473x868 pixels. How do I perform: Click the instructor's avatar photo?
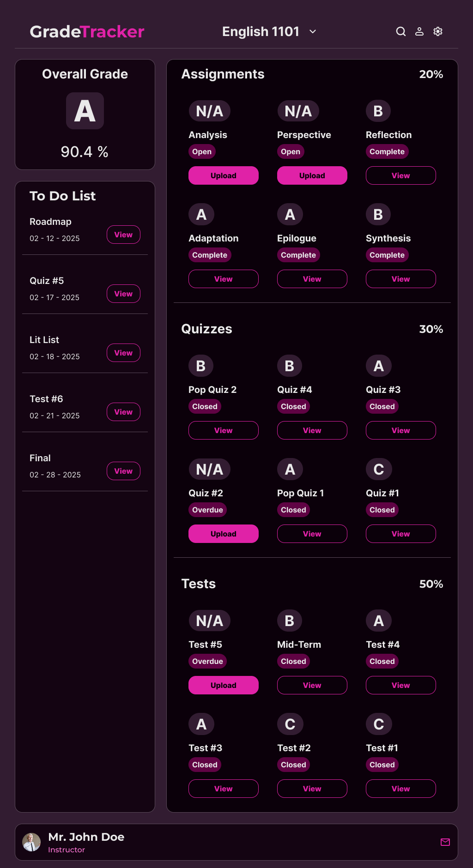[x=31, y=842]
